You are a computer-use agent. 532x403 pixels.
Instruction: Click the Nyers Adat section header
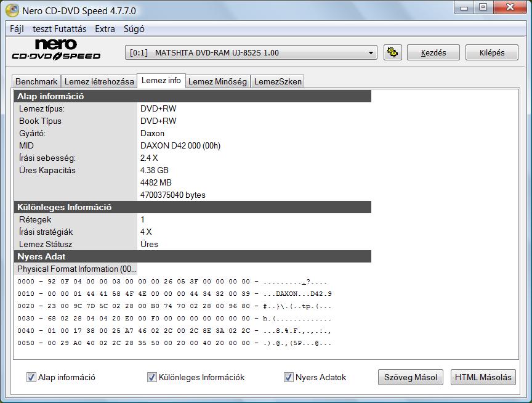click(x=192, y=256)
